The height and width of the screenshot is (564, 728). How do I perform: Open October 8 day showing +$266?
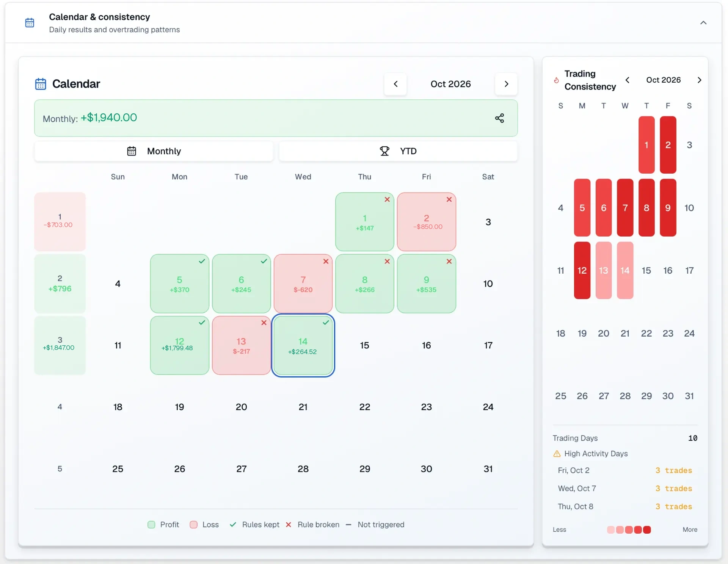click(x=365, y=284)
